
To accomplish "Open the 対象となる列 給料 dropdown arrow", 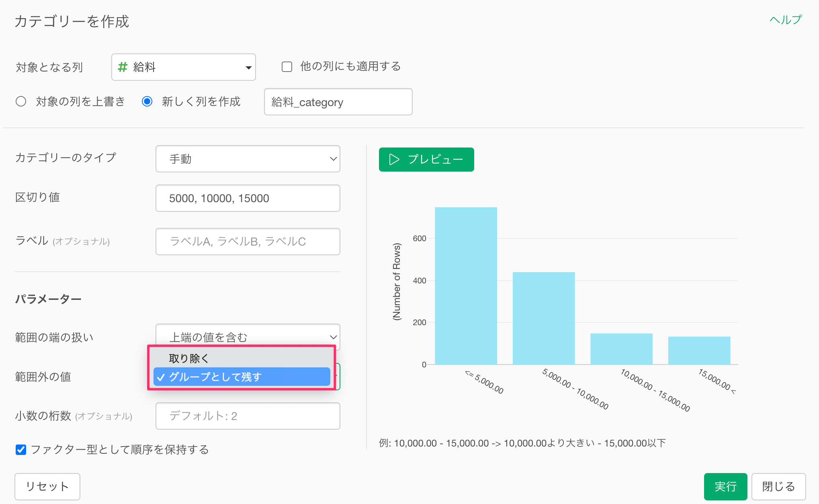I will coord(248,68).
